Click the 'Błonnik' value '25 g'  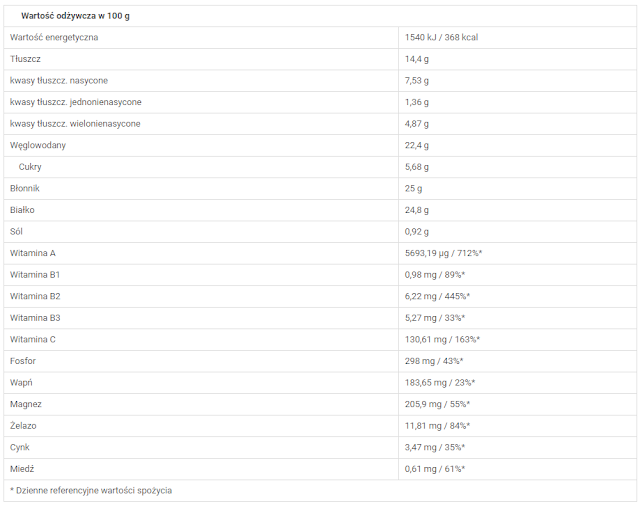(x=412, y=188)
